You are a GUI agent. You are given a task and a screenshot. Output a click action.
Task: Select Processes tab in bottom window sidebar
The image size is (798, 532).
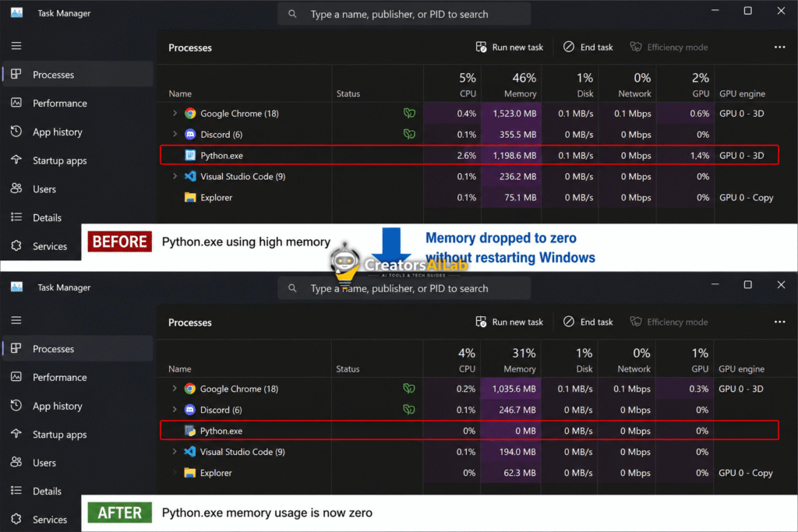pos(78,348)
